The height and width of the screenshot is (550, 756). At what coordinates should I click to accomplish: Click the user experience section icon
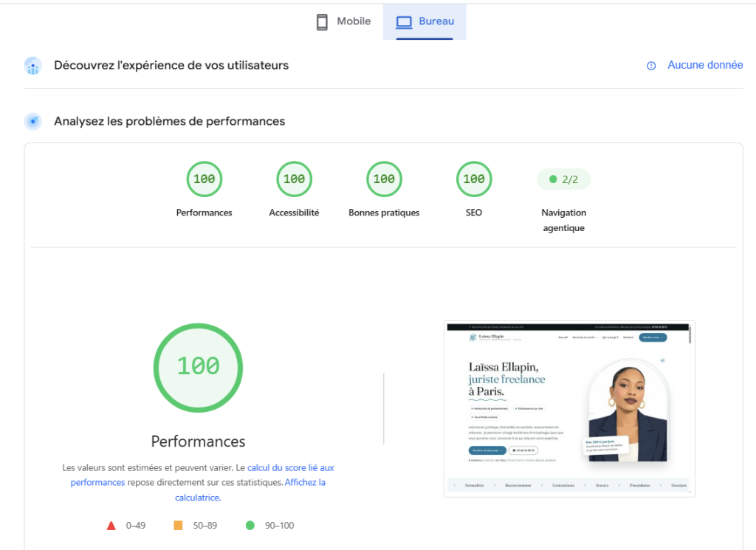33,66
